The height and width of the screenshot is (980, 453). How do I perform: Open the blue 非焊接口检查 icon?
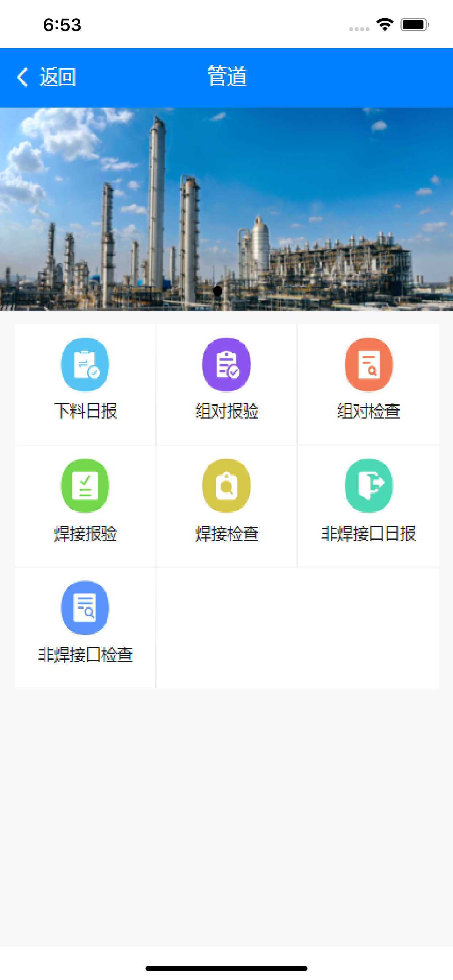[85, 607]
